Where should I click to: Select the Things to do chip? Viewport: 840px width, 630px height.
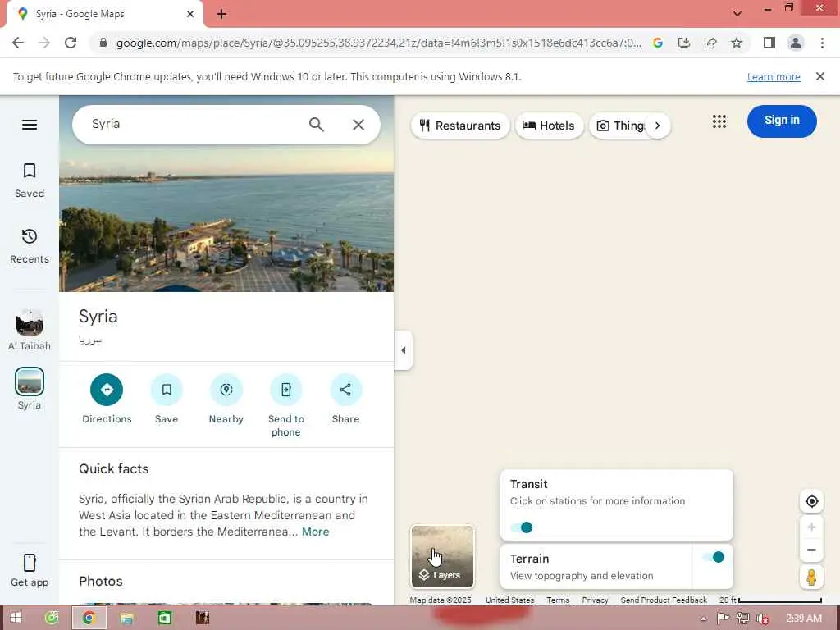point(620,126)
